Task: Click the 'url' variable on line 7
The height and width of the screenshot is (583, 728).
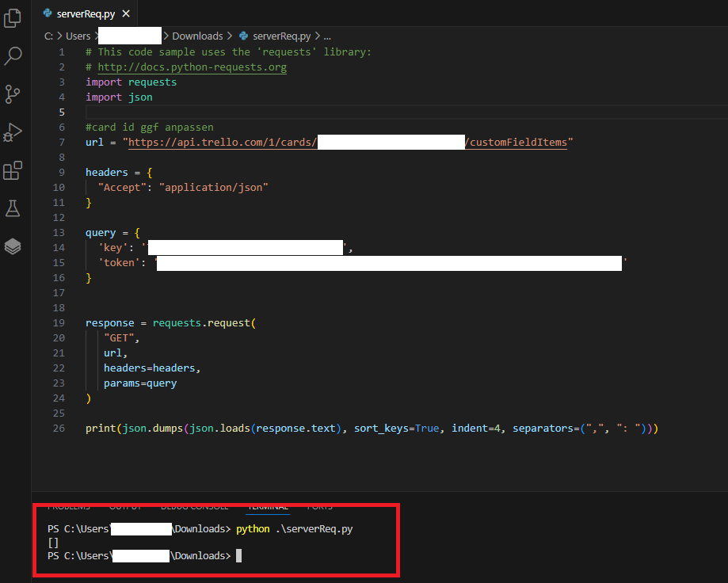Action: 94,142
